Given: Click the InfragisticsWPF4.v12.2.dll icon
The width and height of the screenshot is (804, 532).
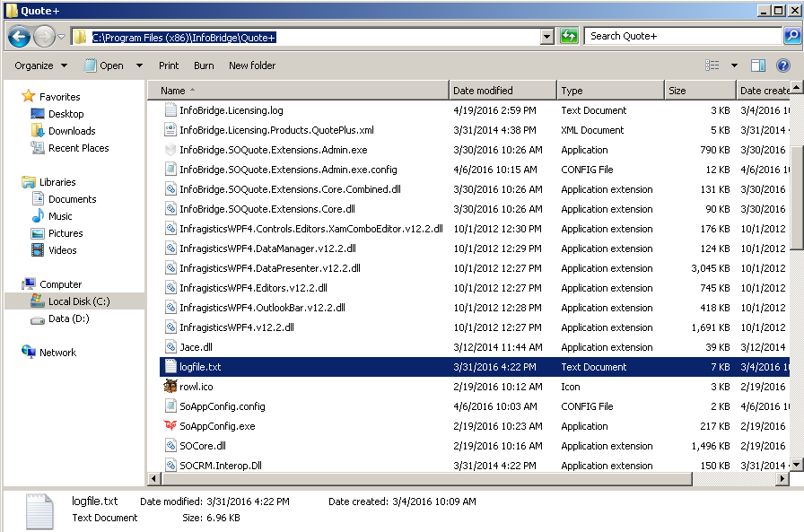Looking at the screenshot, I should (x=170, y=327).
